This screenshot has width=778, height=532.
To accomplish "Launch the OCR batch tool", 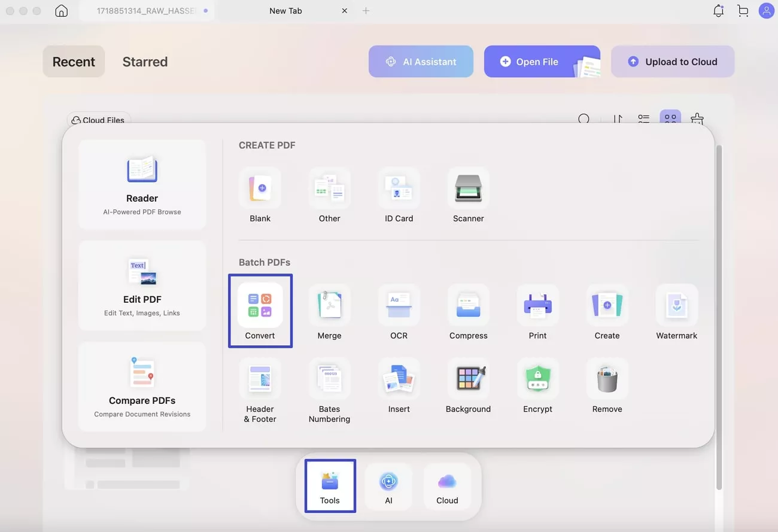I will 399,306.
